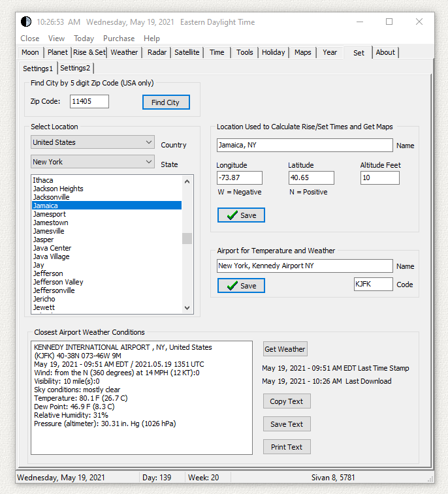Select Jasper in the city list
The image size is (448, 494).
[x=107, y=239]
